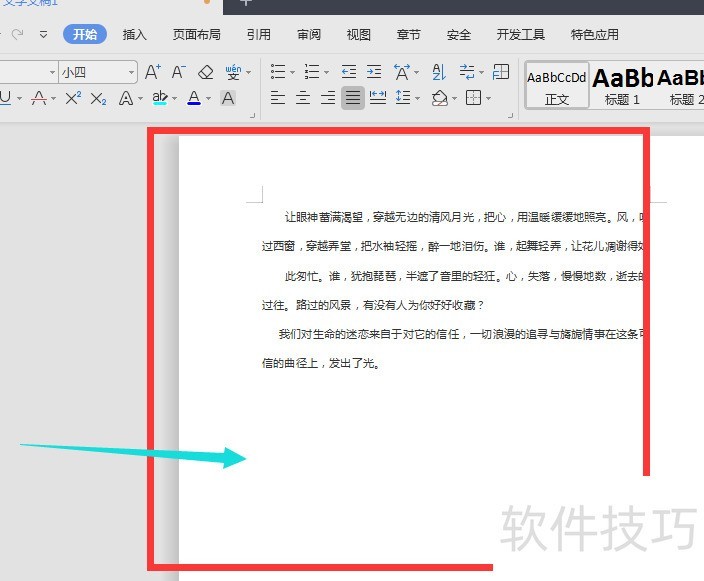Apply the text highlight color
The height and width of the screenshot is (581, 704).
point(159,97)
